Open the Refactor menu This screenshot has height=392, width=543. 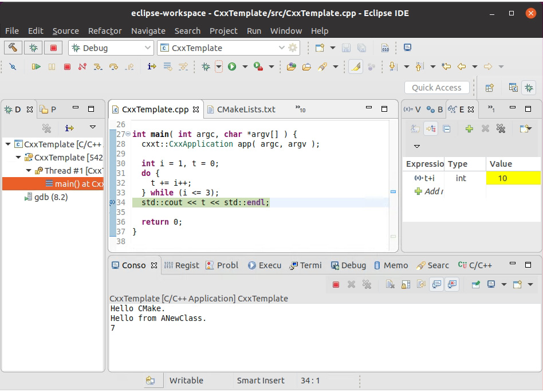pyautogui.click(x=105, y=31)
